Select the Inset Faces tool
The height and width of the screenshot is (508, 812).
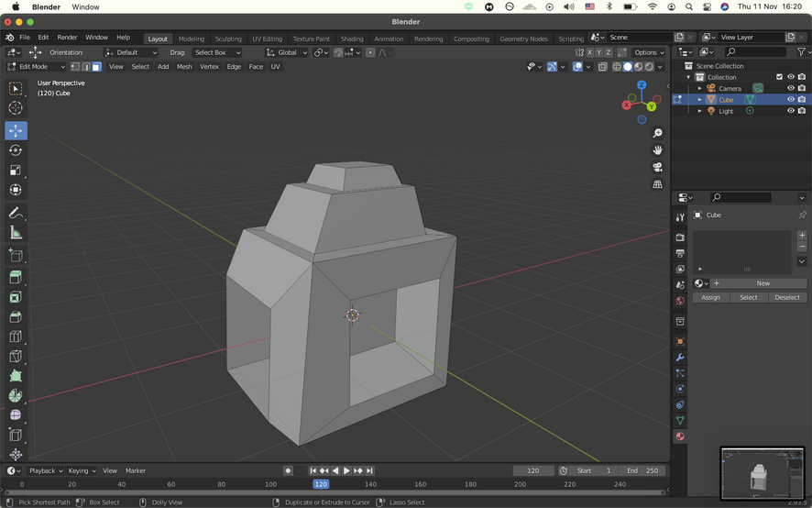pos(16,296)
